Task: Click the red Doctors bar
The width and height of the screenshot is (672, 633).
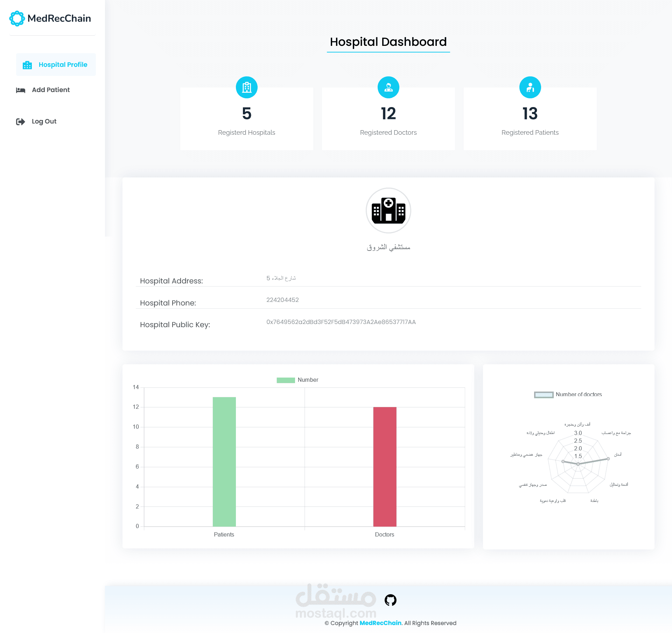Action: [385, 467]
